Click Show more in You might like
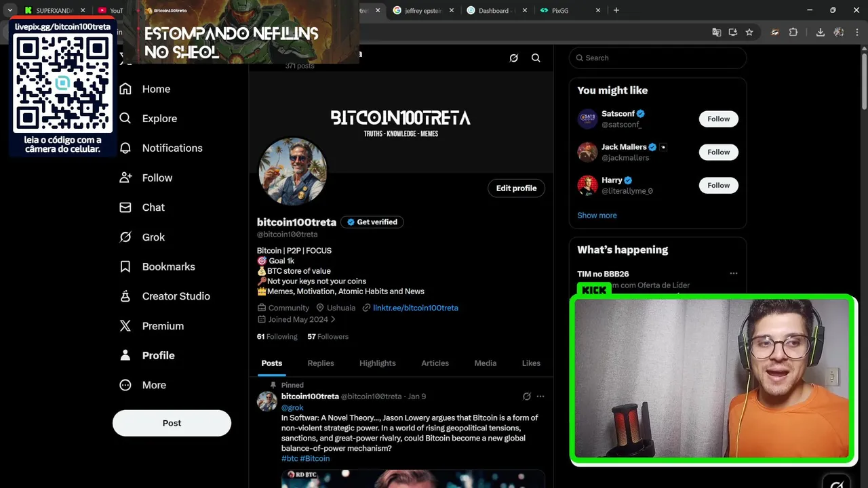 [597, 216]
